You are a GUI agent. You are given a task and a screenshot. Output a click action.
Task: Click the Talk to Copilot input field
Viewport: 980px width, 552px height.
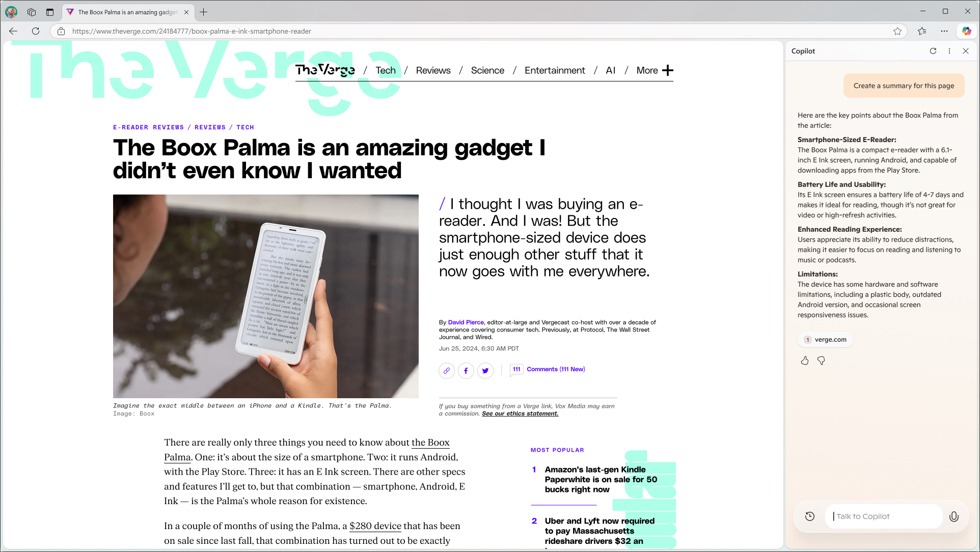coord(888,516)
